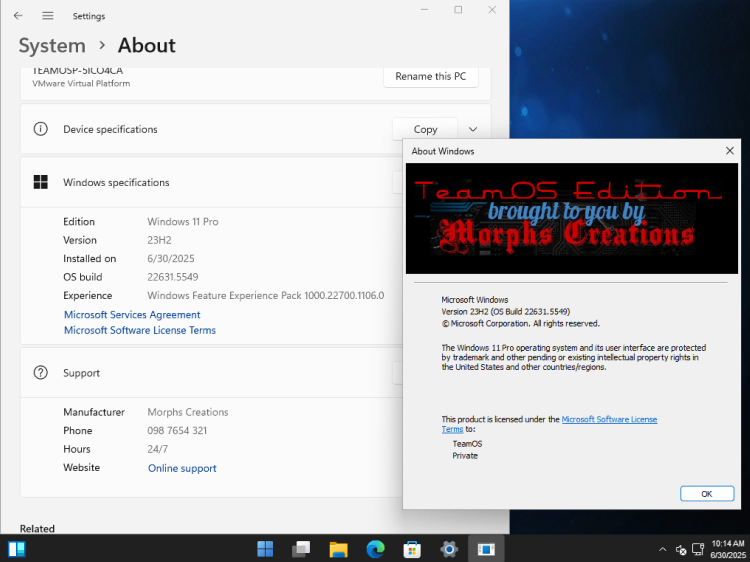Image resolution: width=750 pixels, height=562 pixels.
Task: Select the Windows 11 Pro edition value
Action: pyautogui.click(x=183, y=222)
